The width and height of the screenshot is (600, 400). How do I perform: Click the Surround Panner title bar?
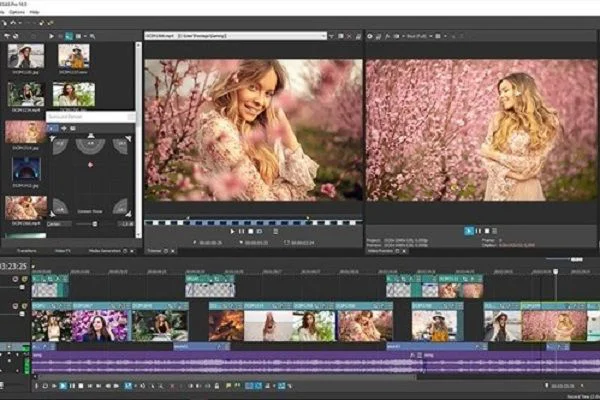click(90, 116)
